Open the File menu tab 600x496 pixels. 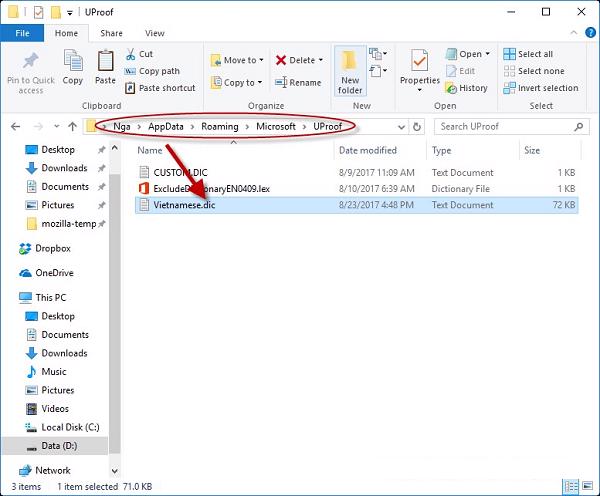pyautogui.click(x=22, y=33)
